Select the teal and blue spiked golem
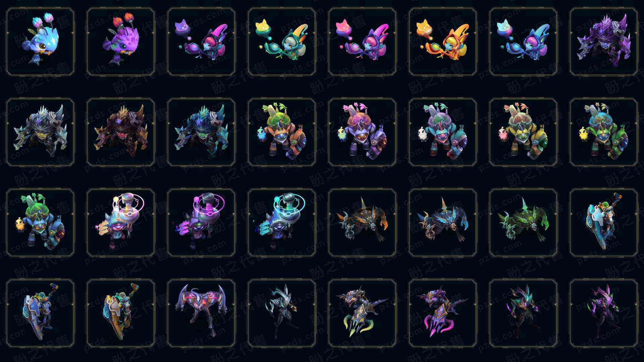The width and height of the screenshot is (644, 362). [201, 132]
